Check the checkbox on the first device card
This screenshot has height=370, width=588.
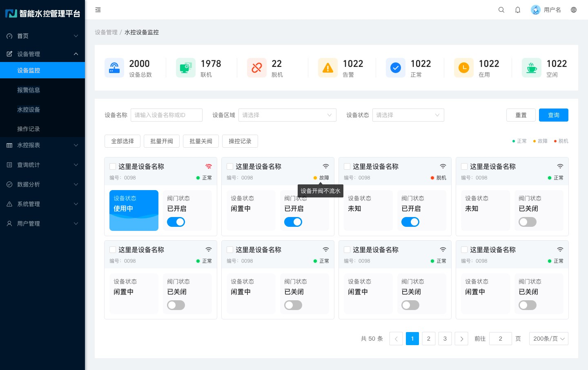coord(113,166)
